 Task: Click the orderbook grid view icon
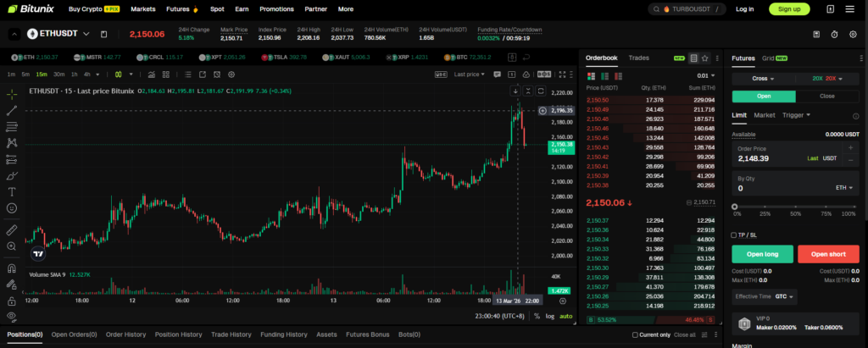tap(693, 58)
